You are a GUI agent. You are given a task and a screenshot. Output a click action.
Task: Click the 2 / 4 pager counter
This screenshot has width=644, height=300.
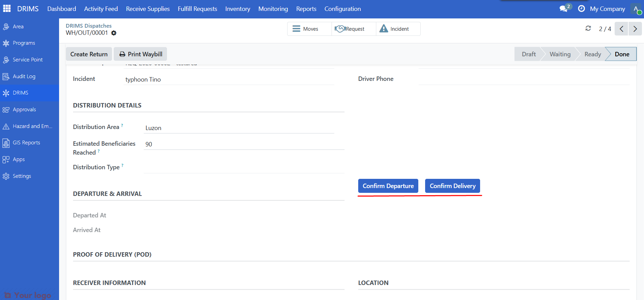tap(605, 29)
